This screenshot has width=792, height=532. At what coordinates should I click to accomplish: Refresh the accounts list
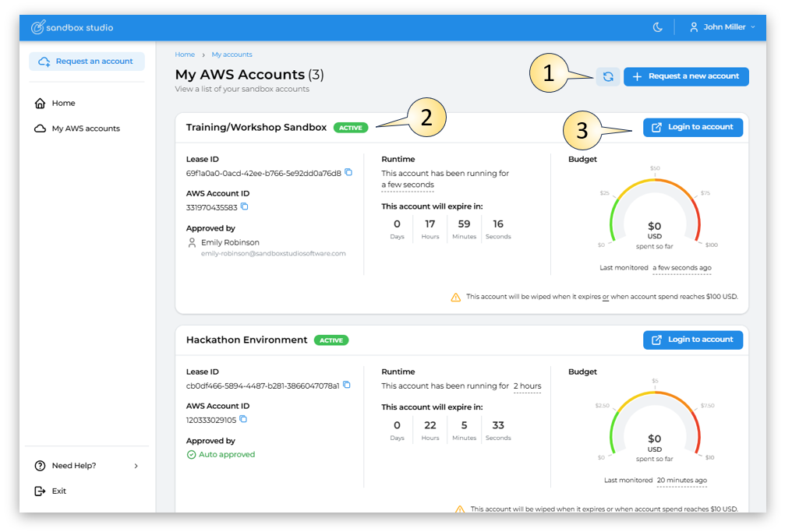[608, 76]
